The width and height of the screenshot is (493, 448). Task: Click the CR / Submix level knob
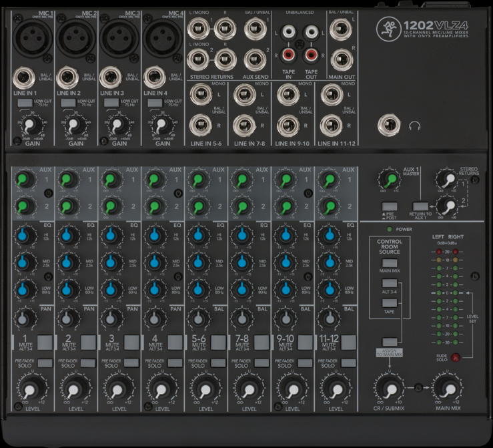[389, 387]
